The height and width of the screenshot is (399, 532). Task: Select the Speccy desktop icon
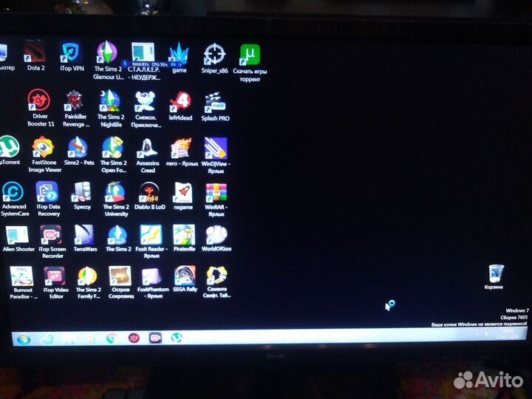81,194
